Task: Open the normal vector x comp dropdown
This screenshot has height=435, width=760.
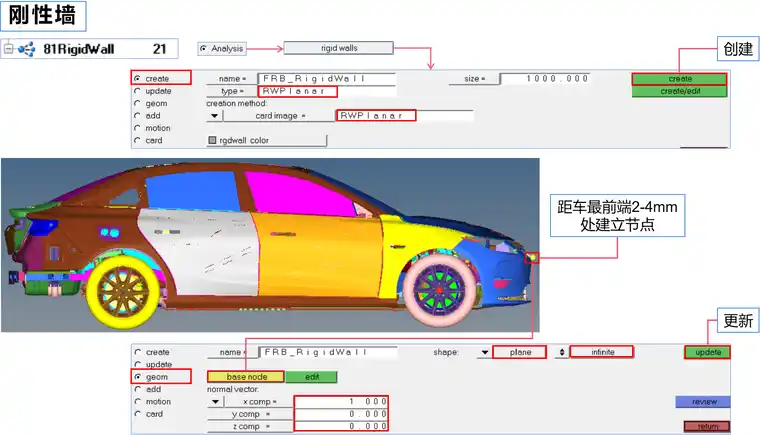Action: point(214,402)
